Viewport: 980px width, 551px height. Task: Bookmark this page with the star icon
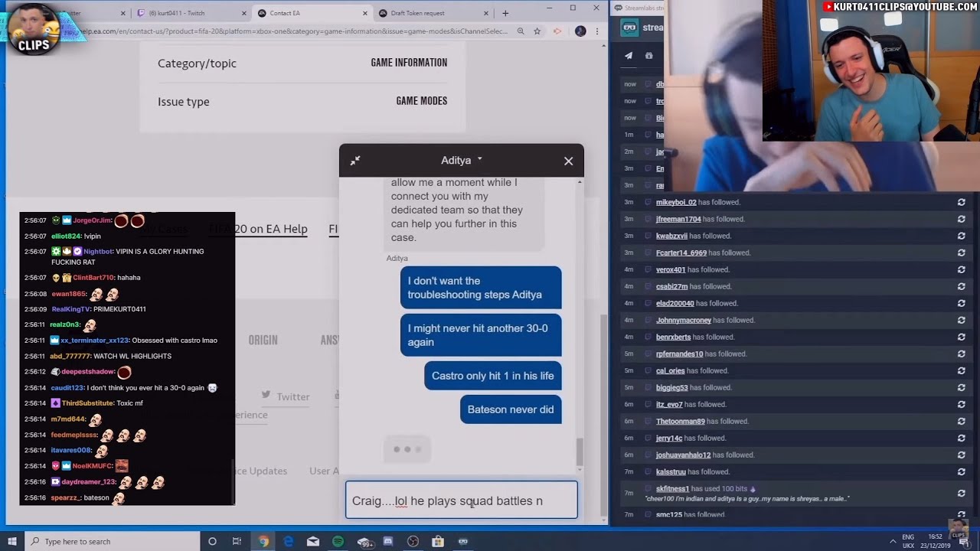click(x=537, y=31)
